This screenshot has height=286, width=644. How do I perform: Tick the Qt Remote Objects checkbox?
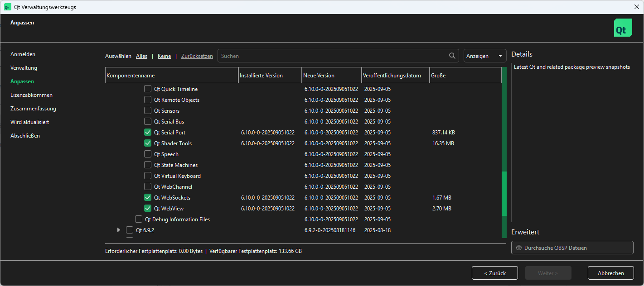[x=148, y=100]
